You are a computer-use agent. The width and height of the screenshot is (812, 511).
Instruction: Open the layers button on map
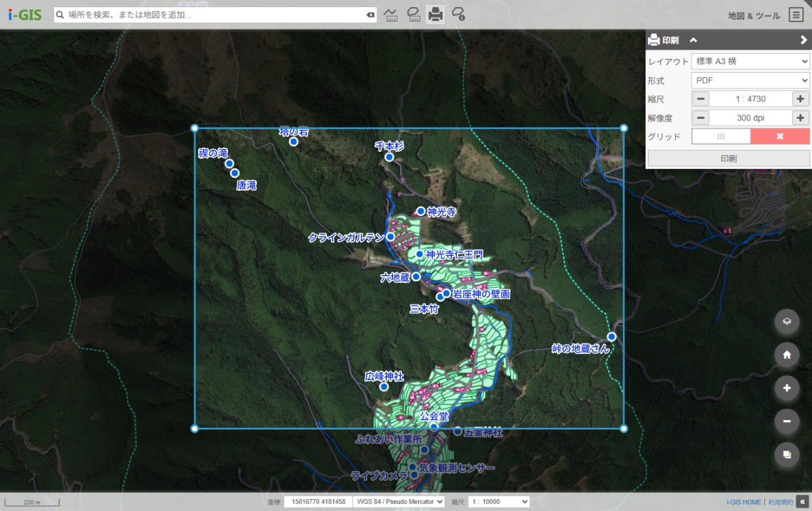pyautogui.click(x=787, y=321)
